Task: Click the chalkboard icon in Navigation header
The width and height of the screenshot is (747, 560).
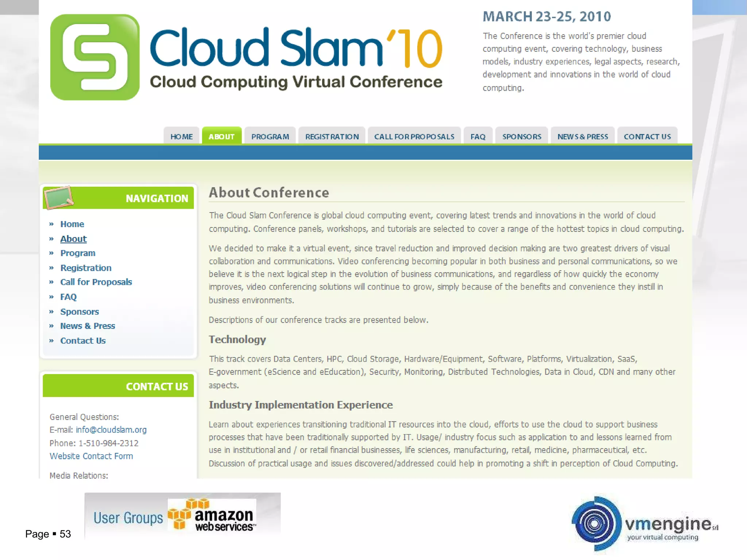Action: tap(58, 197)
